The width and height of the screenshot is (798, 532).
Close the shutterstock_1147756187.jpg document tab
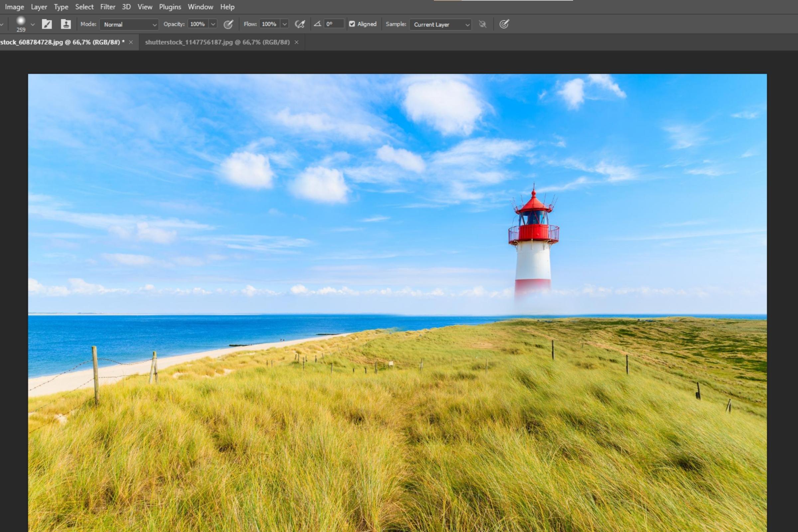pos(297,42)
